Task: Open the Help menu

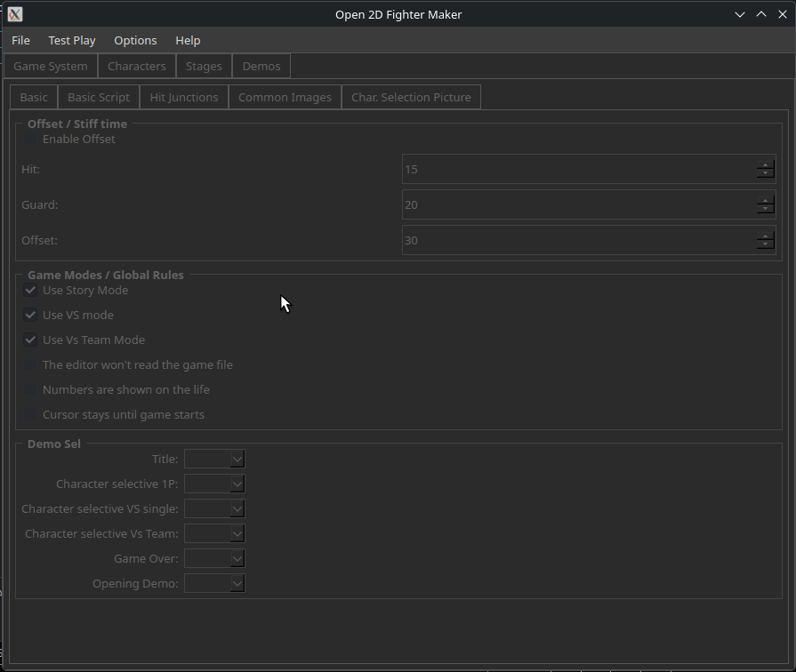Action: (188, 41)
